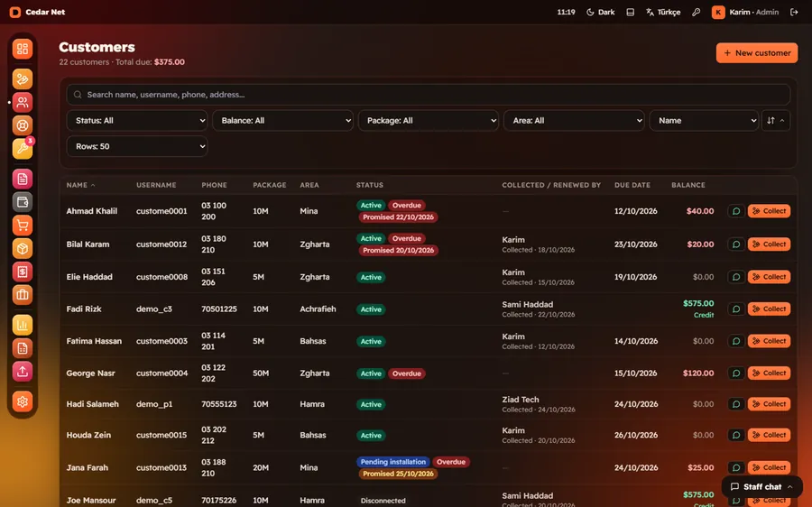The image size is (812, 507).
Task: Sort by the NAME column header
Action: coord(81,185)
